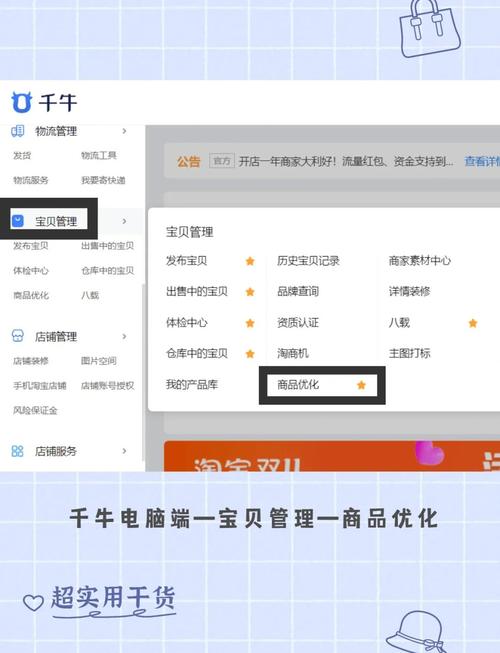Select 仓库中的宝贝 in the popup menu
The image size is (500, 653).
coord(197,354)
